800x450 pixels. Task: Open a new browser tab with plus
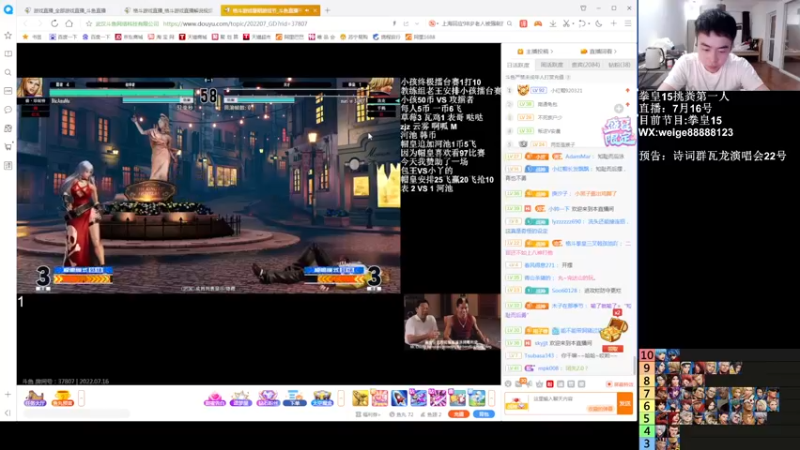click(x=328, y=10)
